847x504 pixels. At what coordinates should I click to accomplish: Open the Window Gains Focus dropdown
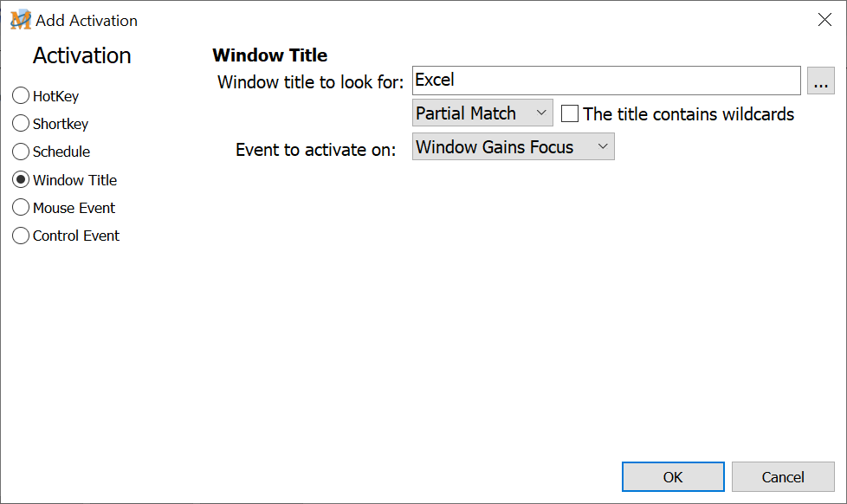[x=513, y=147]
